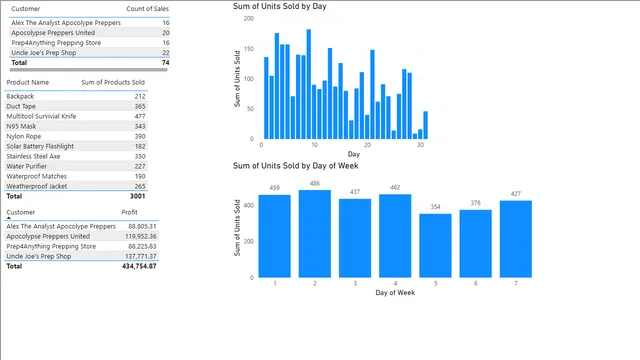Screen dimensions: 640x360
Task: Click the Day axis label of the daily chart
Action: point(353,154)
